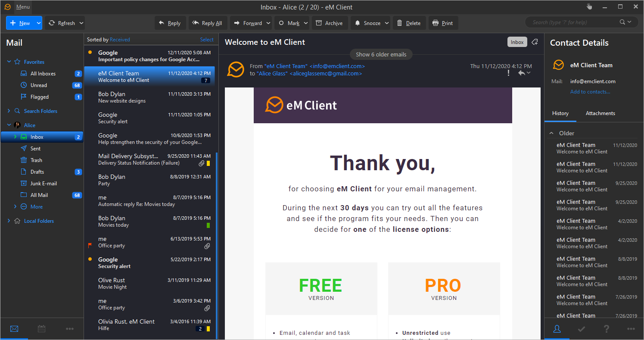The height and width of the screenshot is (340, 644).
Task: Click the Show 6 older emails button
Action: (381, 55)
